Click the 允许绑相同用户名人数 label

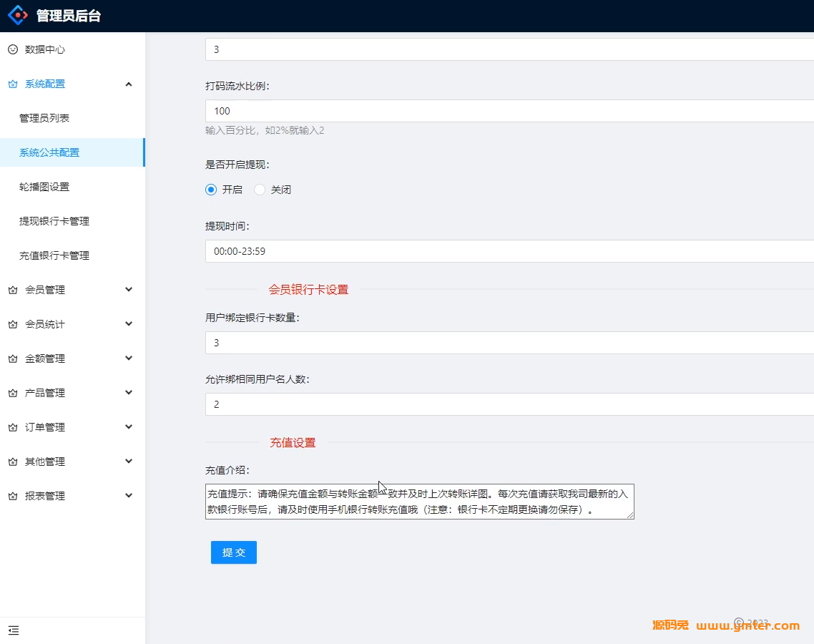(x=257, y=379)
